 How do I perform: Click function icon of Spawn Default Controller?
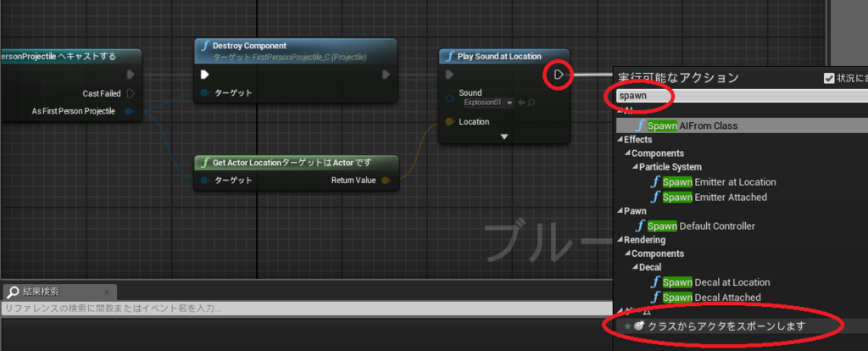(641, 226)
